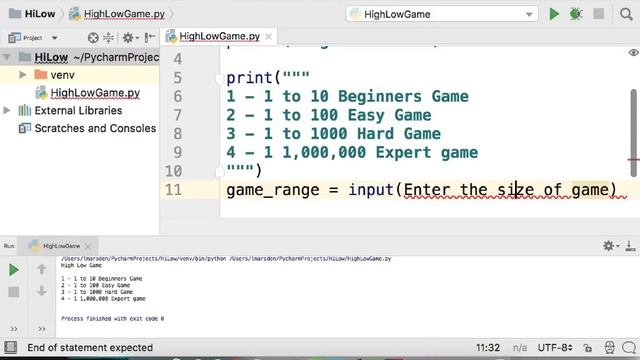Click the python interpreter path output
The image size is (640, 360).
(226, 258)
